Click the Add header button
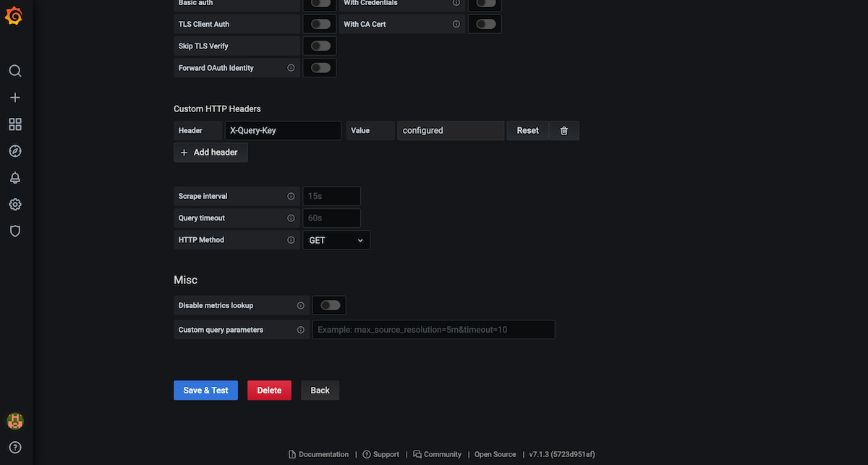This screenshot has width=868, height=465. 210,153
